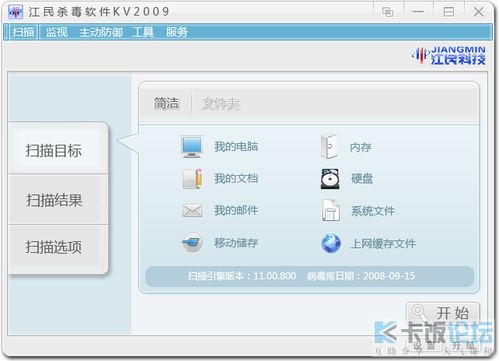Select the 移动储存 removable storage icon

click(192, 243)
